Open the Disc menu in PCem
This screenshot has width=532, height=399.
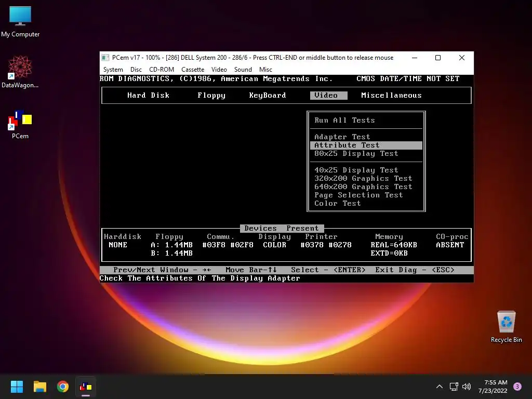136,70
